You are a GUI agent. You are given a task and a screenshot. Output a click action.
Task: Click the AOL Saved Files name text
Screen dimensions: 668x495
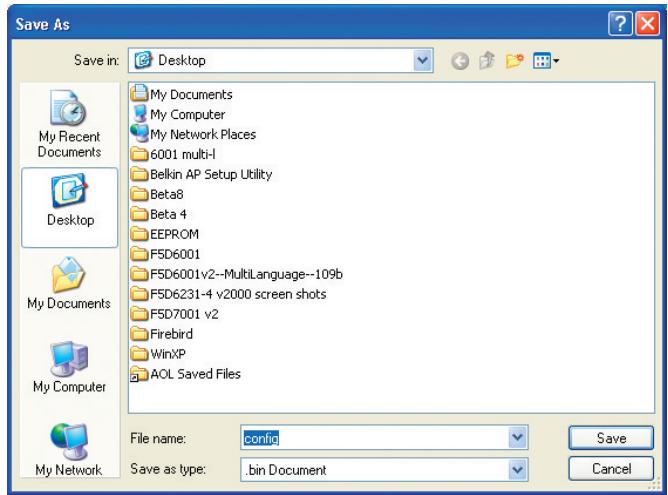196,374
